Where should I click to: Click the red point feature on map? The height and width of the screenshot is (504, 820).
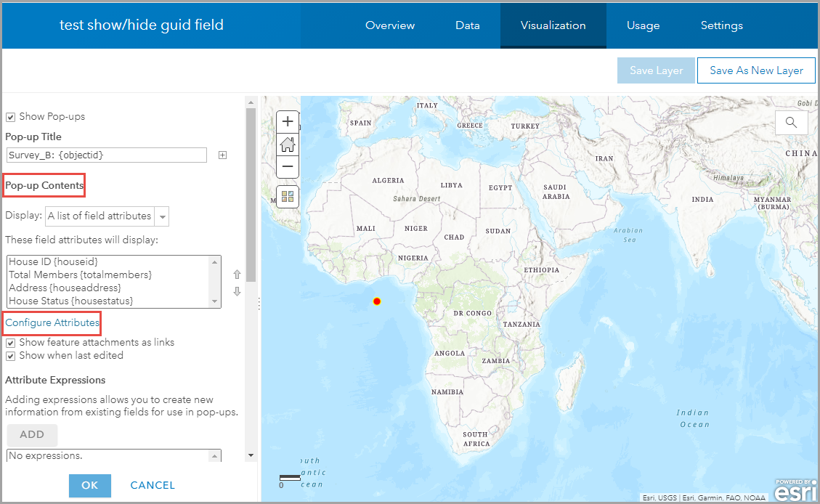[376, 301]
